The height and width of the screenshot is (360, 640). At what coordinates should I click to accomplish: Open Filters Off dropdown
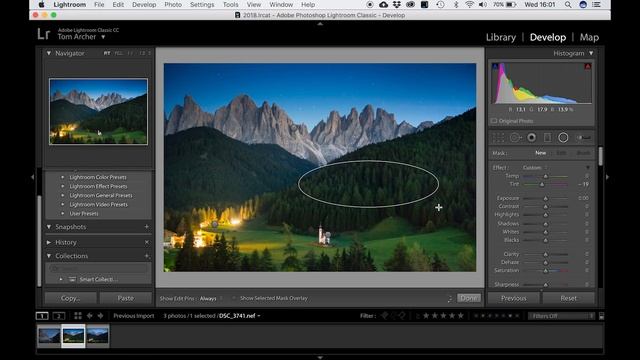561,316
